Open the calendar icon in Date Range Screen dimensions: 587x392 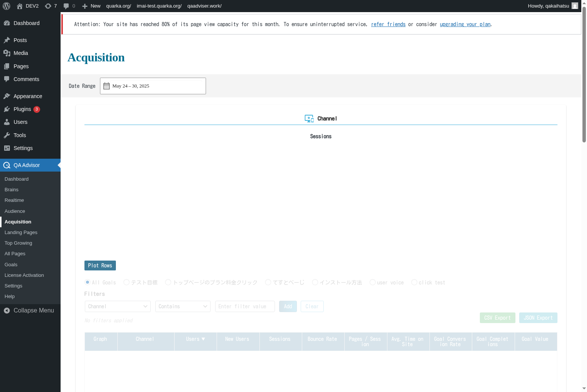point(106,86)
